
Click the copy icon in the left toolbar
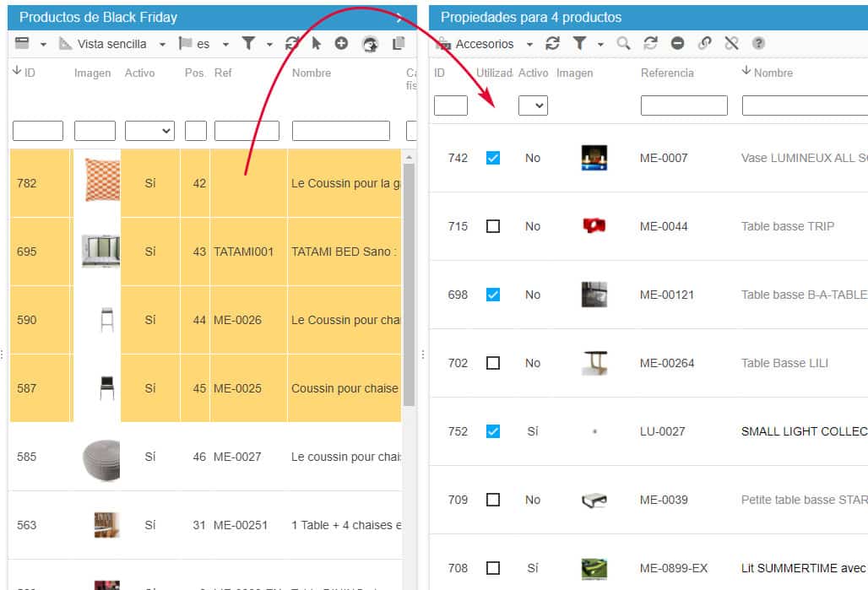[x=399, y=44]
